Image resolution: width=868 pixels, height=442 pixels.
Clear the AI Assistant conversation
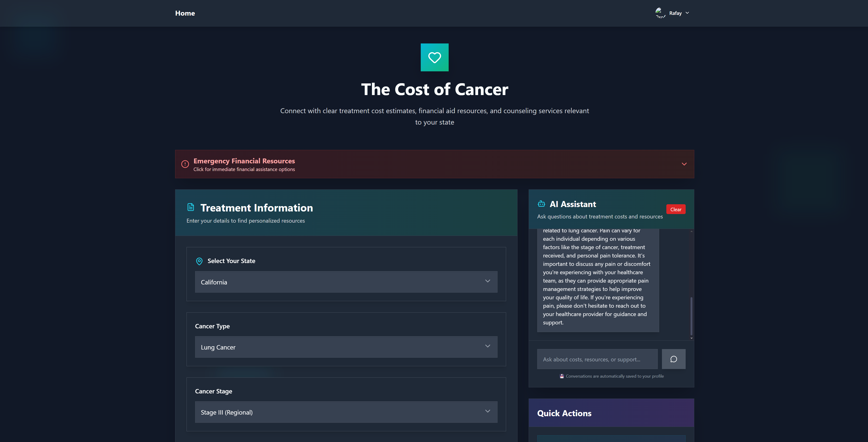click(x=676, y=209)
